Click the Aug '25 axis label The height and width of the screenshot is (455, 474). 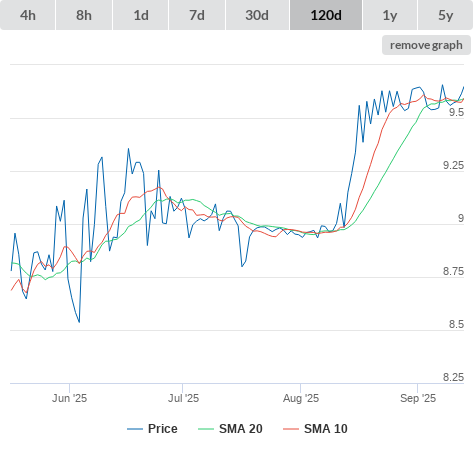click(301, 398)
